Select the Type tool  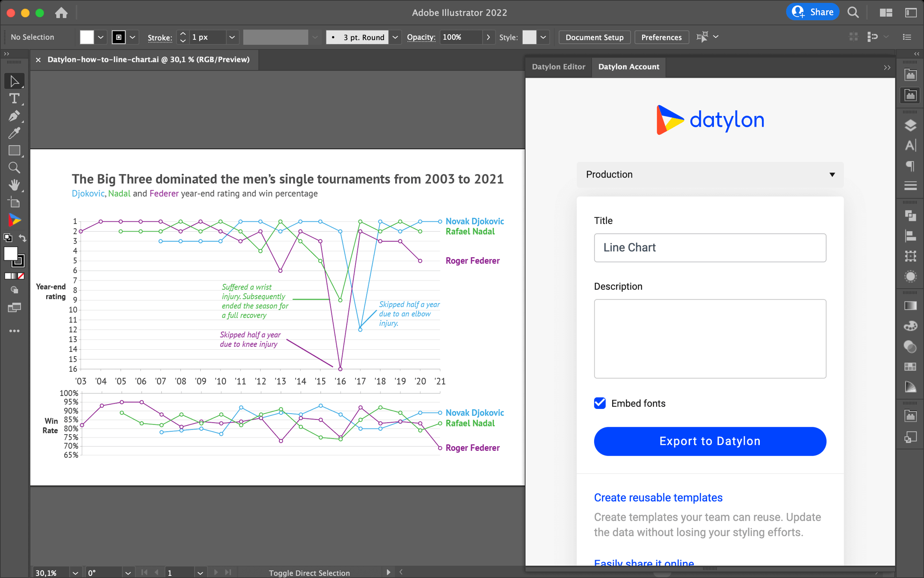(x=14, y=99)
